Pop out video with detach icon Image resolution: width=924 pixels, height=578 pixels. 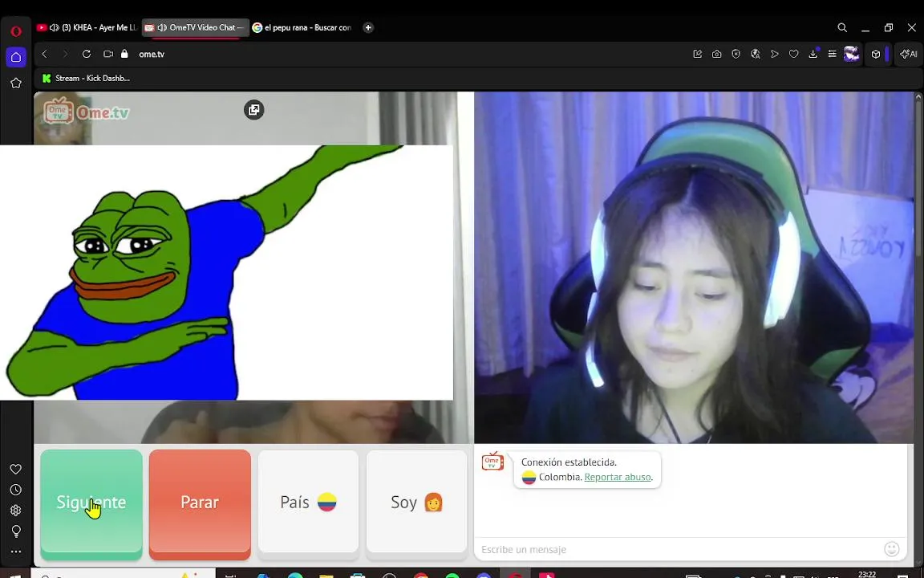(254, 110)
